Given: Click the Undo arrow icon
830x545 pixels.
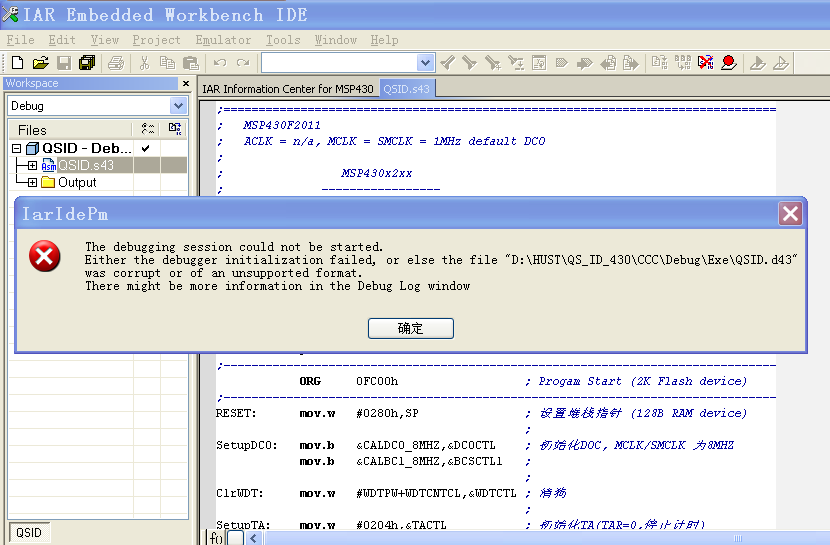Looking at the screenshot, I should 220,63.
